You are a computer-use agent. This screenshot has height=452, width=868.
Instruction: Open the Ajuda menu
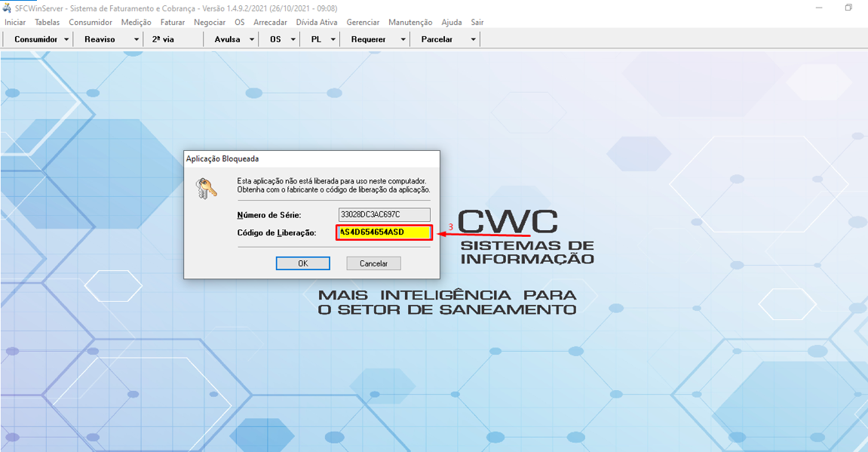451,22
